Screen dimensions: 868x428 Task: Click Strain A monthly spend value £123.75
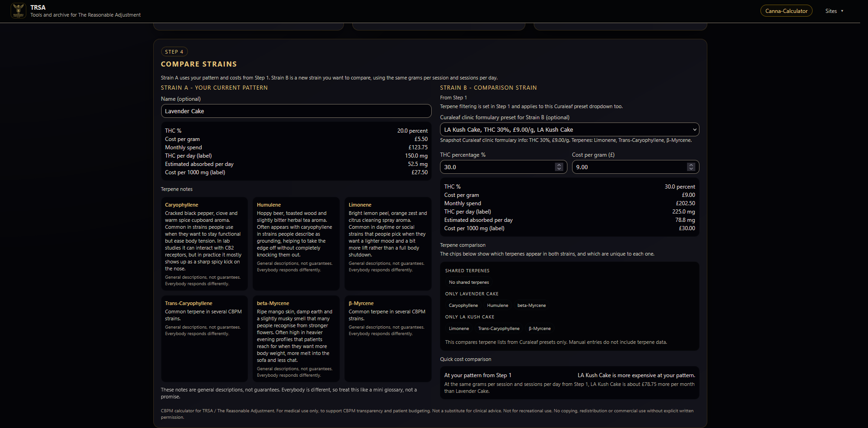coord(418,147)
